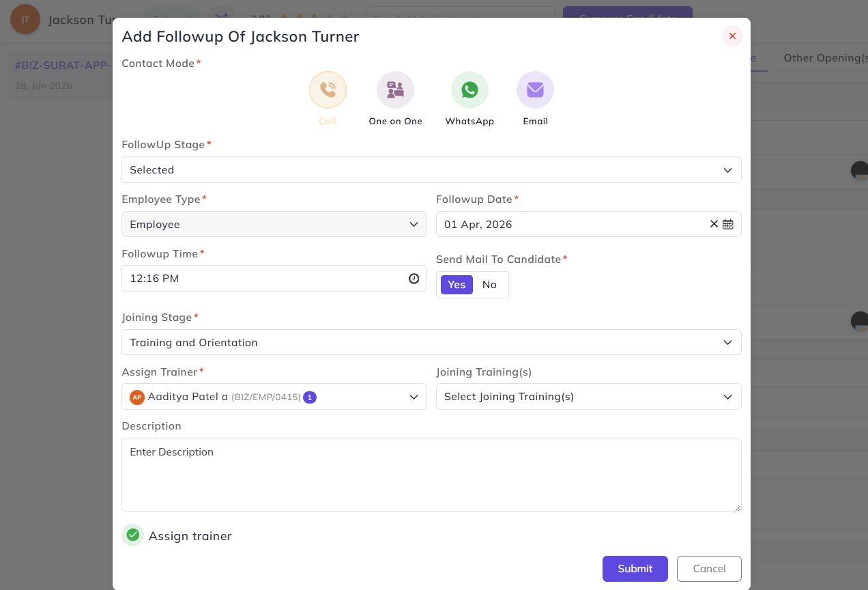Click the AP trainer avatar
The height and width of the screenshot is (590, 868).
point(137,397)
